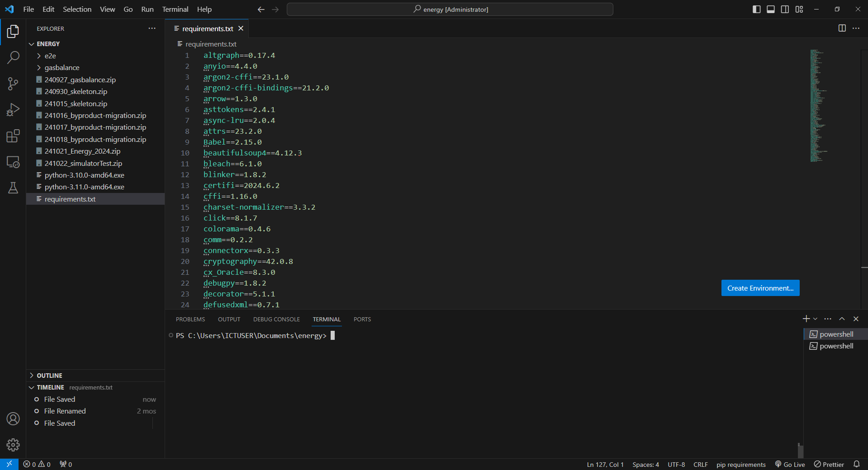Open 241021_Energy_2024.zip file
The image size is (868, 470).
tap(95, 151)
